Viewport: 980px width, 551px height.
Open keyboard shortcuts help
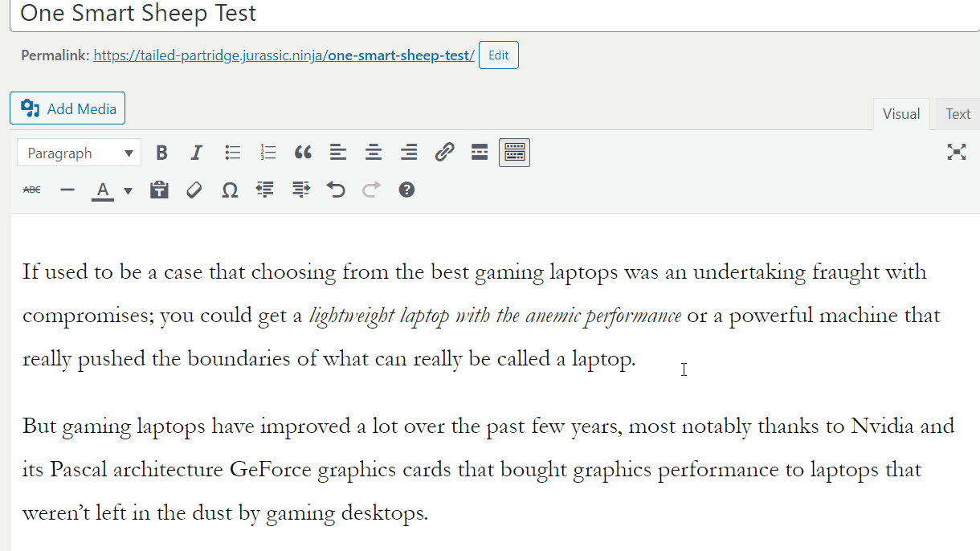point(406,190)
